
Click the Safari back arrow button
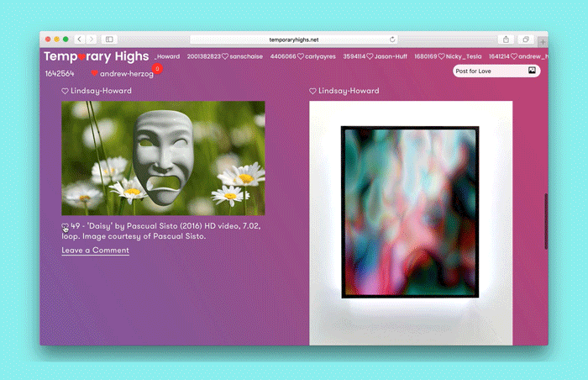click(x=80, y=39)
